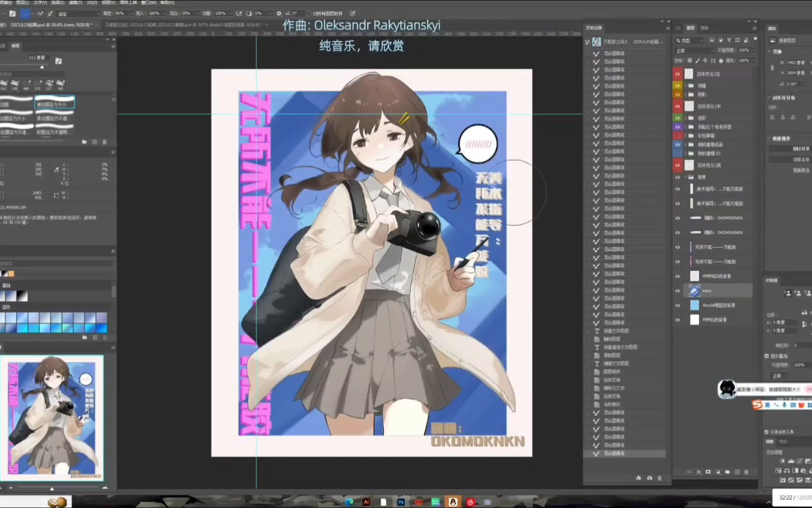Click lock position move icon
This screenshot has height=508, width=812.
tap(705, 61)
